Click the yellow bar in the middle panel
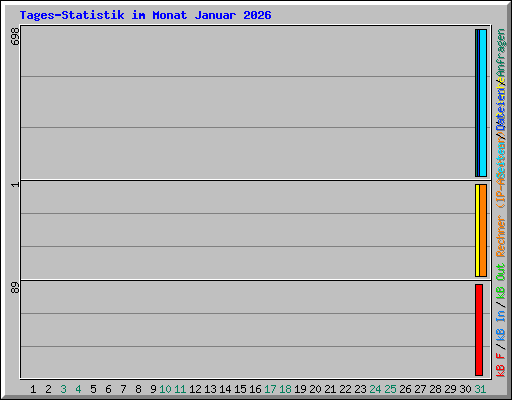This screenshot has width=512, height=400. pos(477,230)
